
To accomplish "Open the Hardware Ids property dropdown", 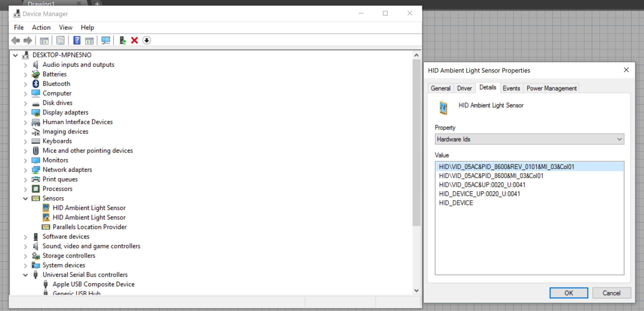I will pos(529,139).
